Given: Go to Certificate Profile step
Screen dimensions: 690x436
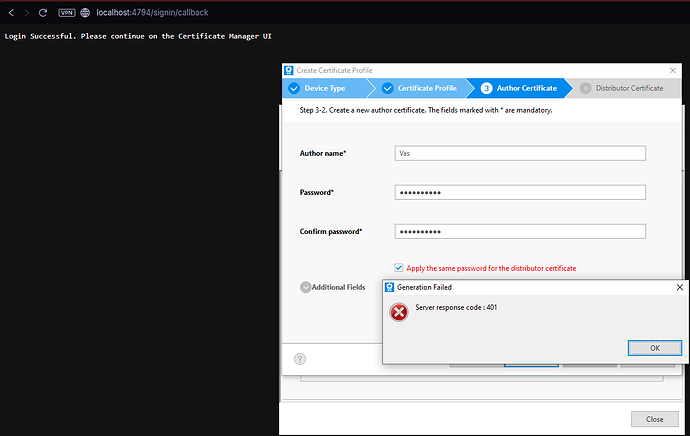Looking at the screenshot, I should (421, 88).
